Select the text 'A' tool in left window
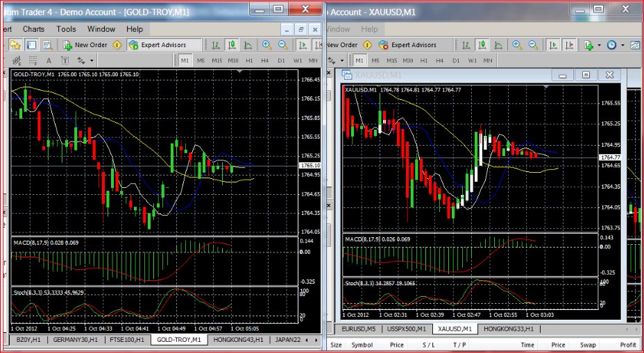 pos(49,61)
